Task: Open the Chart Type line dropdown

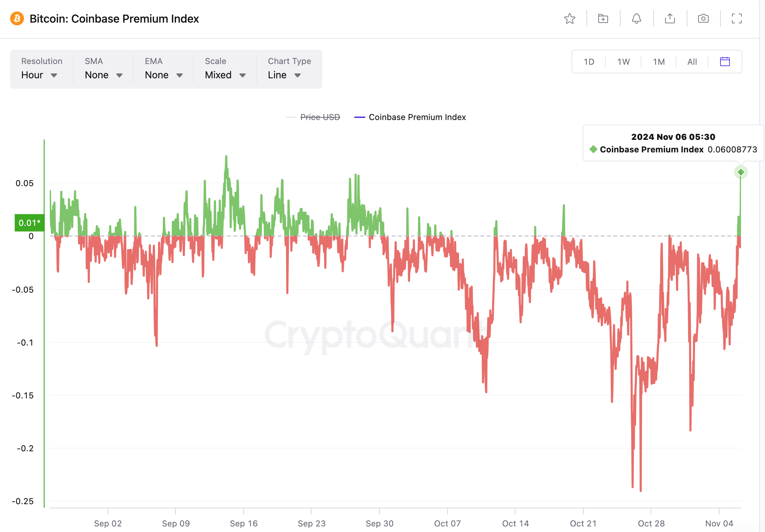Action: pyautogui.click(x=285, y=74)
